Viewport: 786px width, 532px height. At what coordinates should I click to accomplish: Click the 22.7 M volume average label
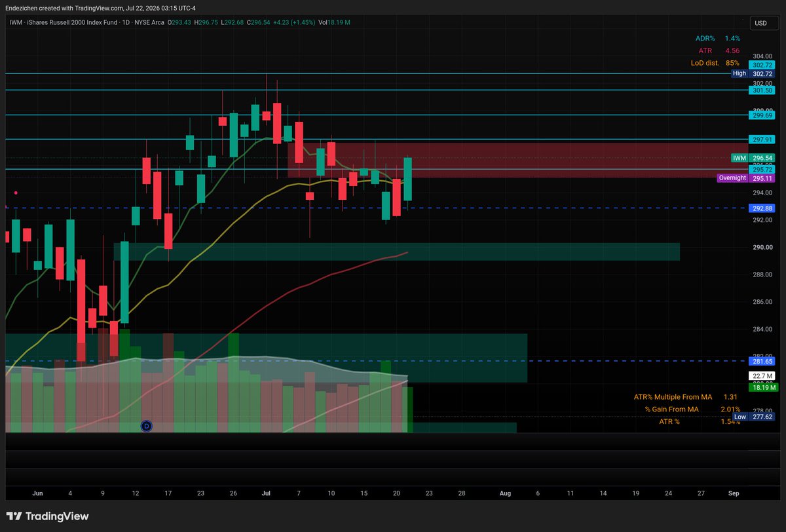[764, 376]
